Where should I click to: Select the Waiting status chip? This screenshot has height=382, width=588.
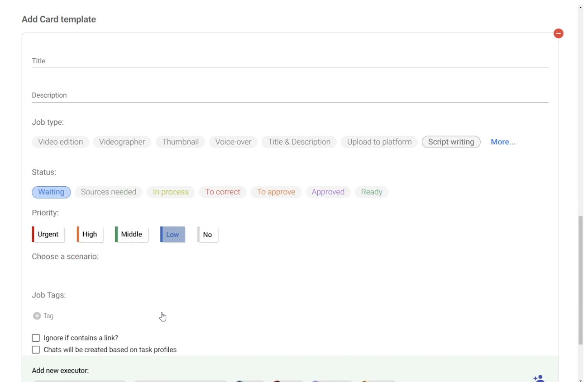51,192
